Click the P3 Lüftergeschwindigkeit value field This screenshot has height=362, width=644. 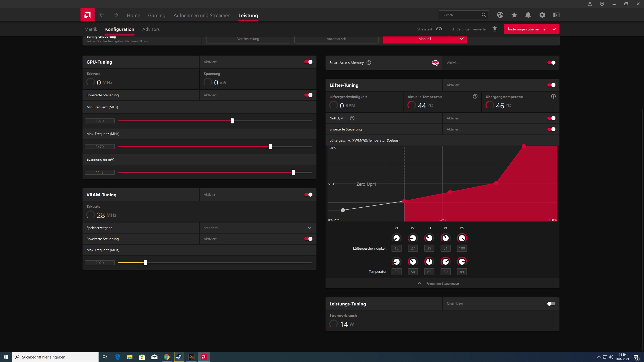(429, 248)
